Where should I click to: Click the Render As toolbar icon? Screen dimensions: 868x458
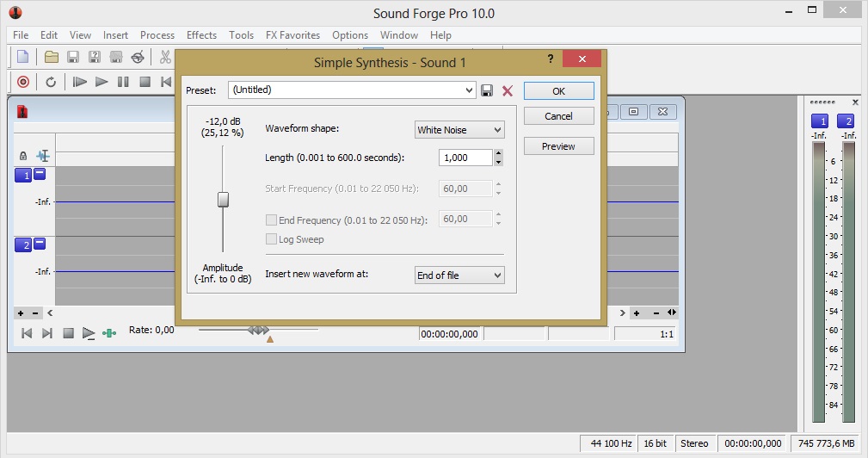(115, 57)
